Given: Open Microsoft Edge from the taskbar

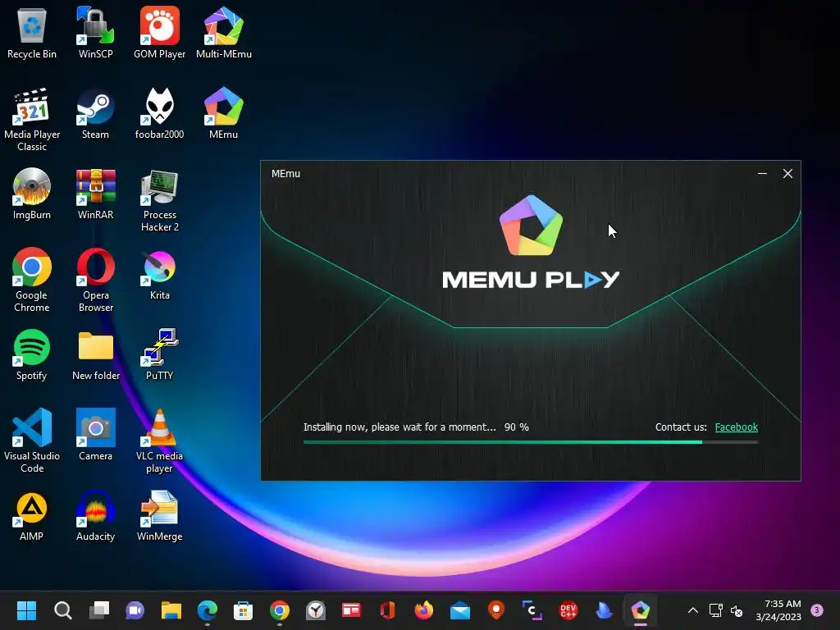Looking at the screenshot, I should click(x=208, y=610).
